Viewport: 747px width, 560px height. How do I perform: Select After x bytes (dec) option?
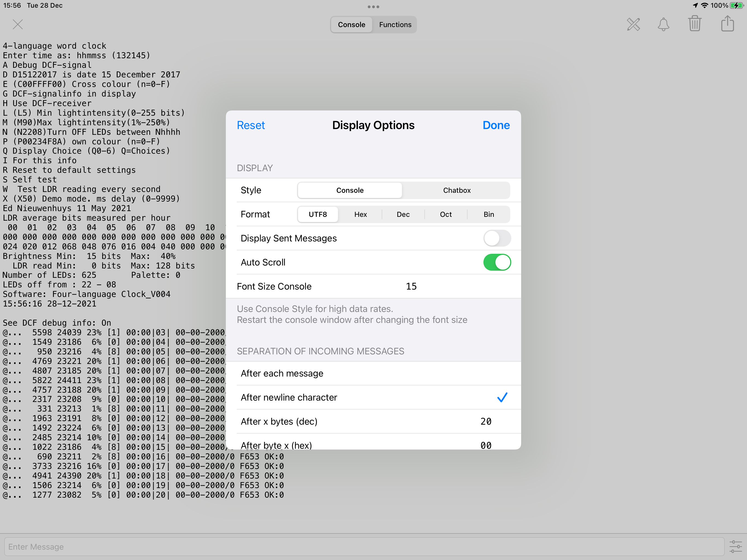373,421
